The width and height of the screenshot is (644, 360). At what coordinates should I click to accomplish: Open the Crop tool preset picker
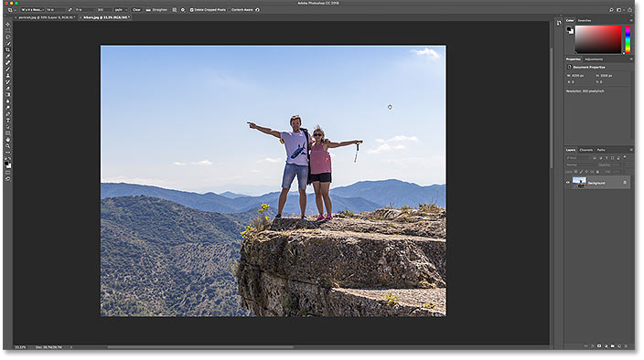click(x=12, y=10)
